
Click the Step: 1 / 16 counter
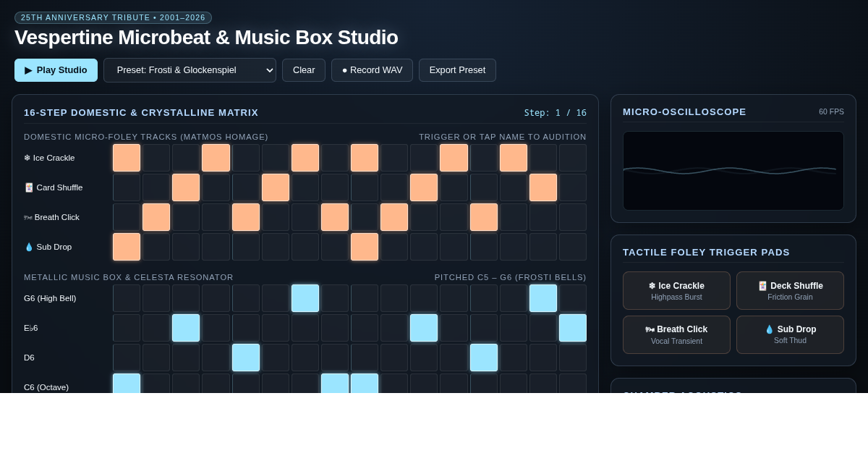click(556, 113)
